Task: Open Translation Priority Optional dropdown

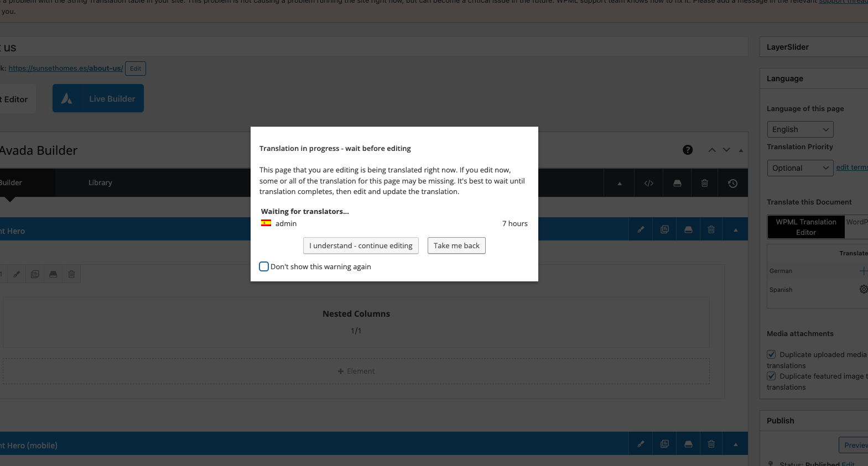Action: (x=800, y=168)
